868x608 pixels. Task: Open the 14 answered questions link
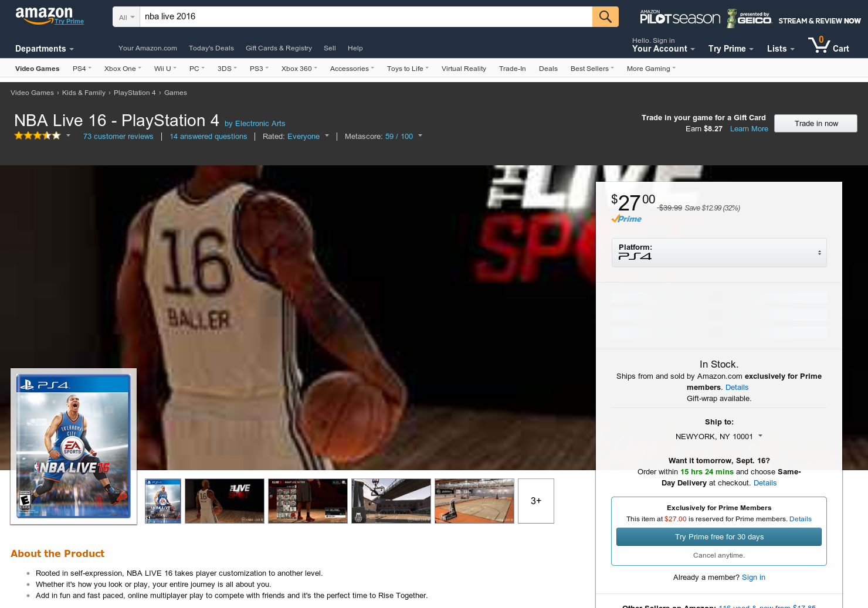(x=208, y=137)
